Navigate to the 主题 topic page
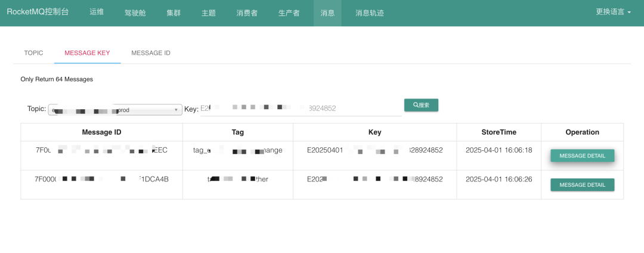The height and width of the screenshot is (253, 644). [209, 13]
